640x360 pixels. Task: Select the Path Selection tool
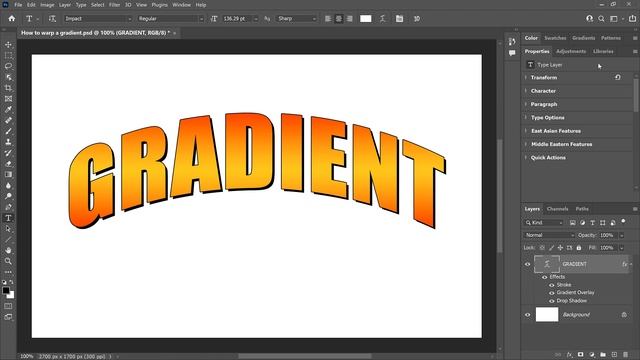(x=8, y=229)
